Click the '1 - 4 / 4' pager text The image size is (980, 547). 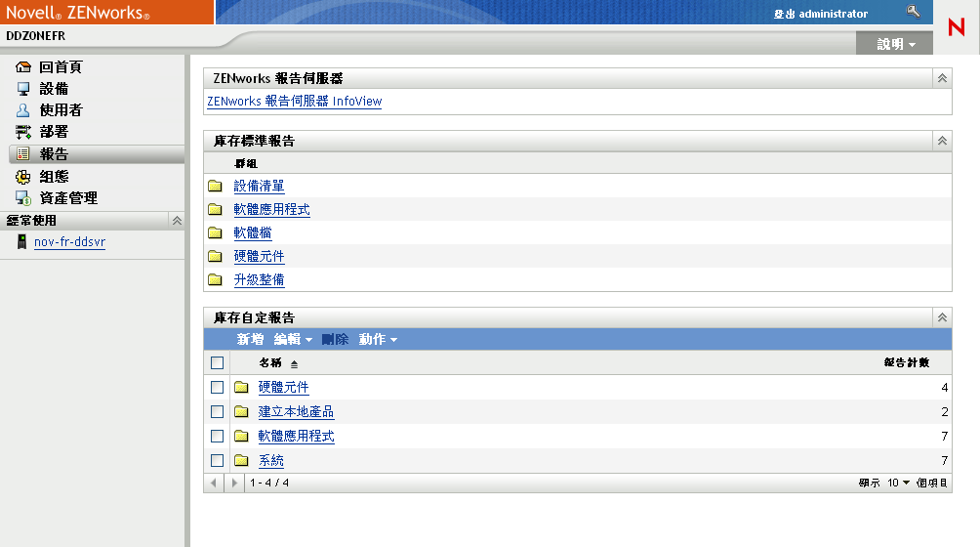click(x=269, y=483)
